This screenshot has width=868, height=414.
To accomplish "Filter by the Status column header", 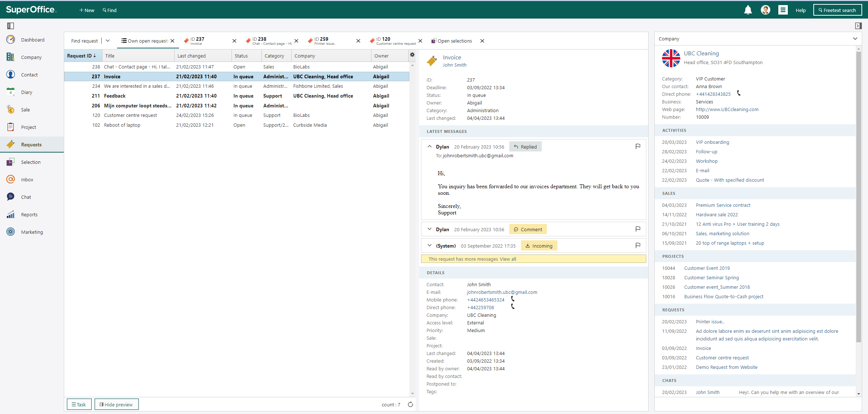I will click(x=246, y=56).
